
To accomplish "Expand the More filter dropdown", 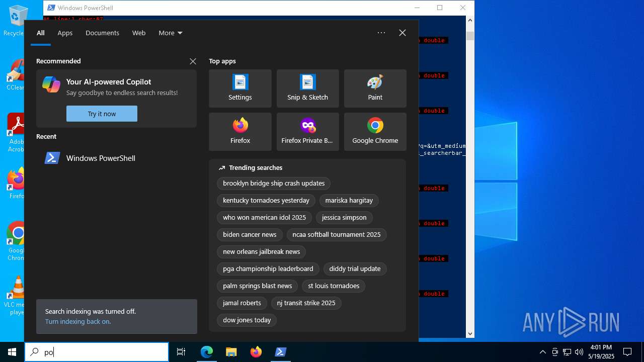I will click(171, 33).
